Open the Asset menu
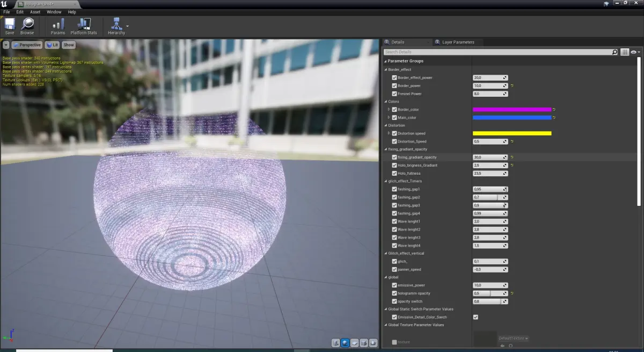Screen dimensions: 644x352 pos(35,11)
